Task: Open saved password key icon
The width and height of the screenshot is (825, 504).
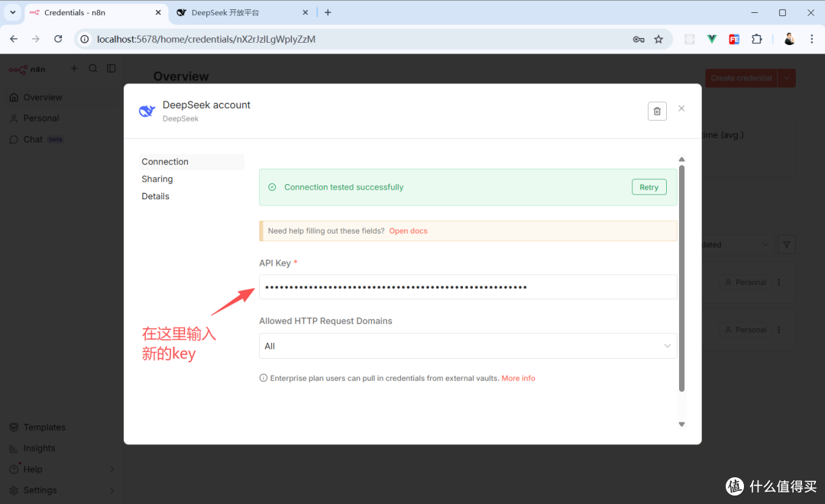Action: click(x=639, y=40)
